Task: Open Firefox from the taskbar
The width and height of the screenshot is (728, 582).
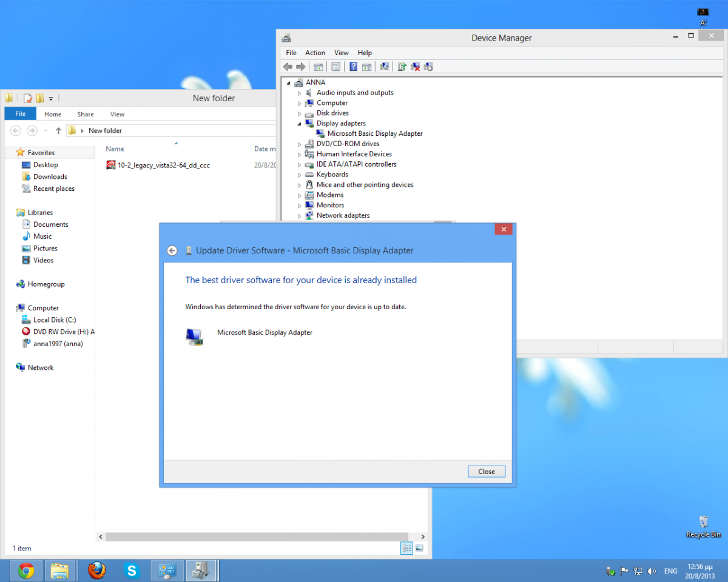Action: click(96, 570)
